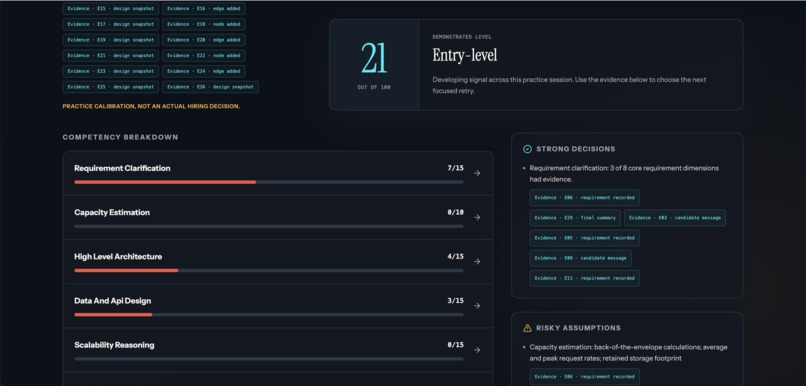Click the Risky Assumptions warning triangle icon
This screenshot has width=806, height=386.
pos(527,328)
